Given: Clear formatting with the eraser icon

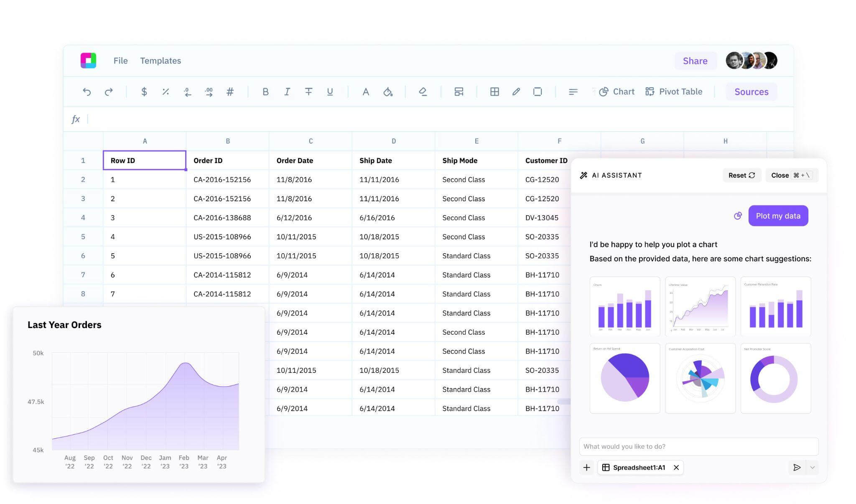Looking at the screenshot, I should point(423,92).
